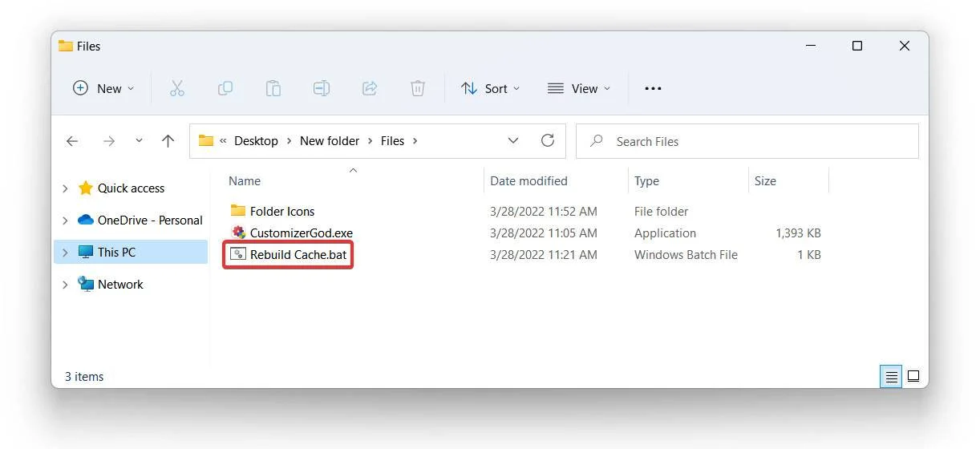Viewport: 980px width, 449px height.
Task: Click the Rename icon in toolbar
Action: [322, 88]
